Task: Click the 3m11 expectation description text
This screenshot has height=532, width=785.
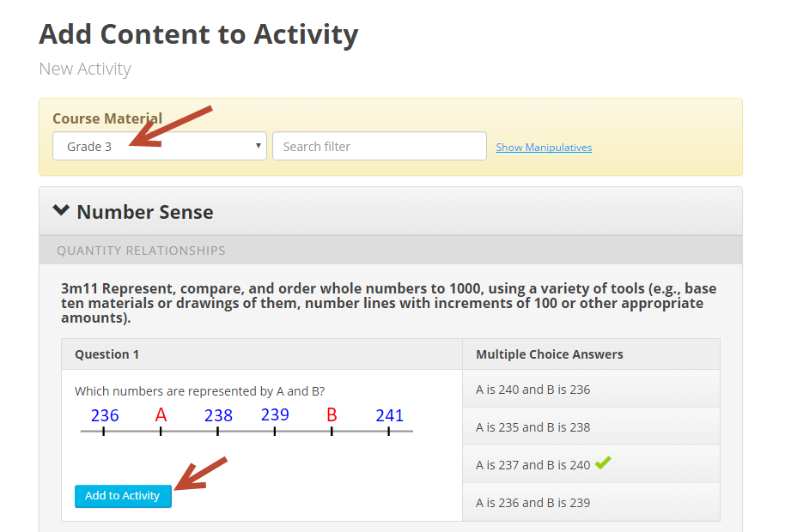Action: pyautogui.click(x=388, y=303)
